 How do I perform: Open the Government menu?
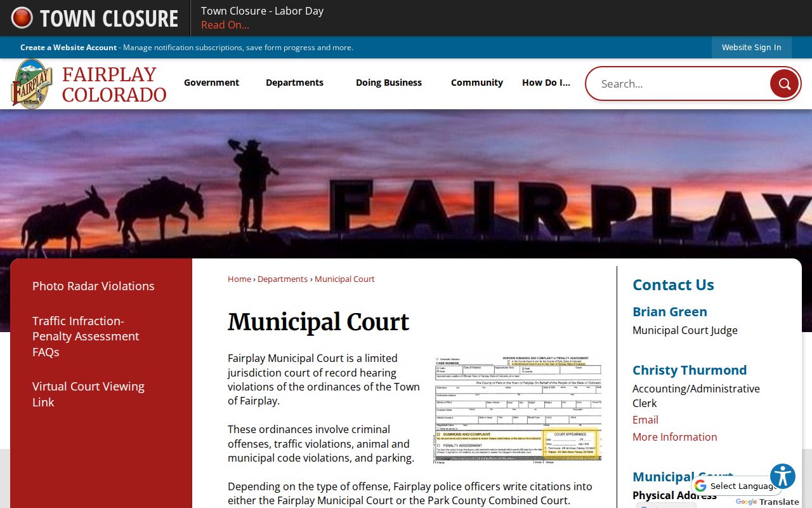pyautogui.click(x=211, y=83)
